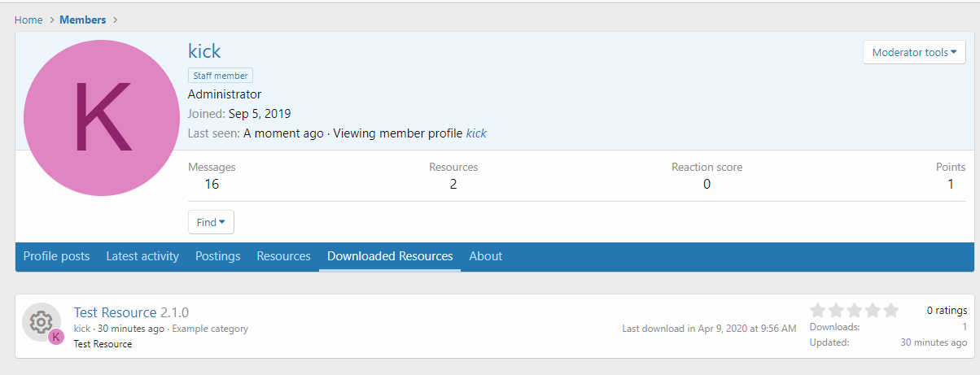The image size is (980, 375).
Task: Click the first rating star of the resource
Action: (x=818, y=310)
